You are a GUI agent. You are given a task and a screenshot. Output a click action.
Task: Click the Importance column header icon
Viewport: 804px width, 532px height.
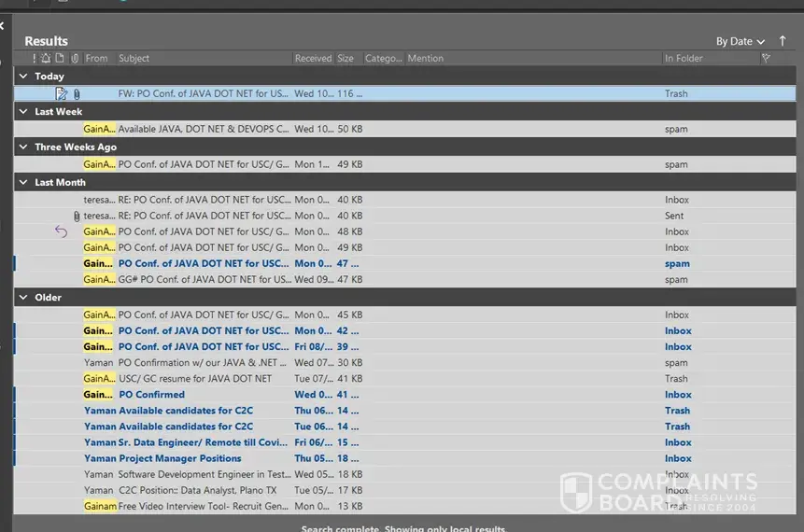tap(35, 58)
